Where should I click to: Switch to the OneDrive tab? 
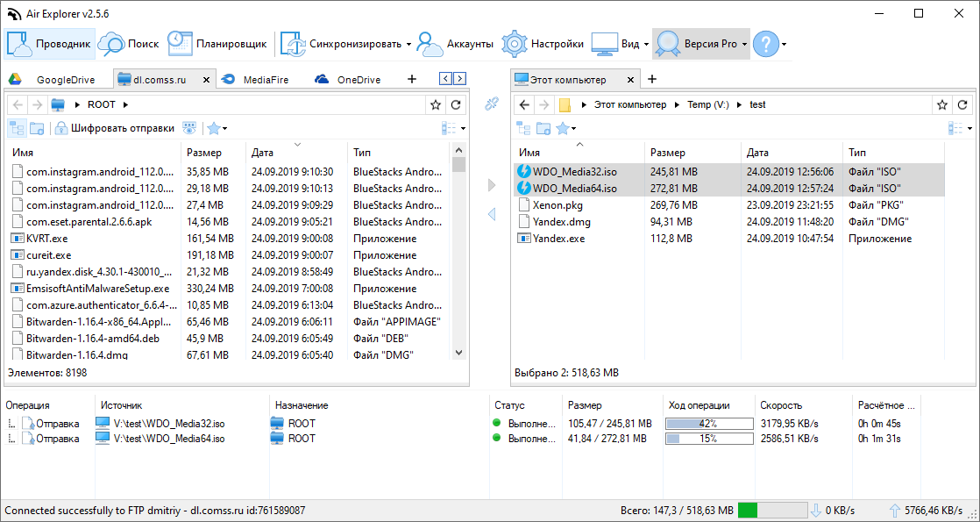coord(347,80)
